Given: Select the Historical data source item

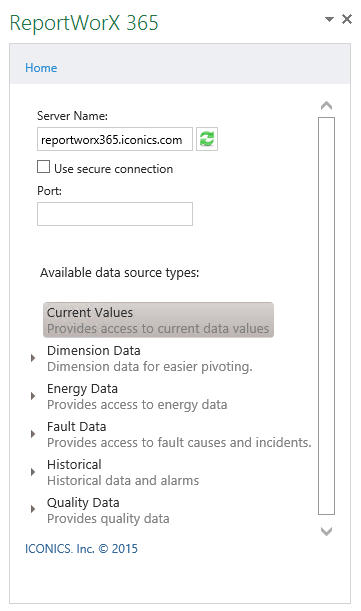Looking at the screenshot, I should [123, 472].
